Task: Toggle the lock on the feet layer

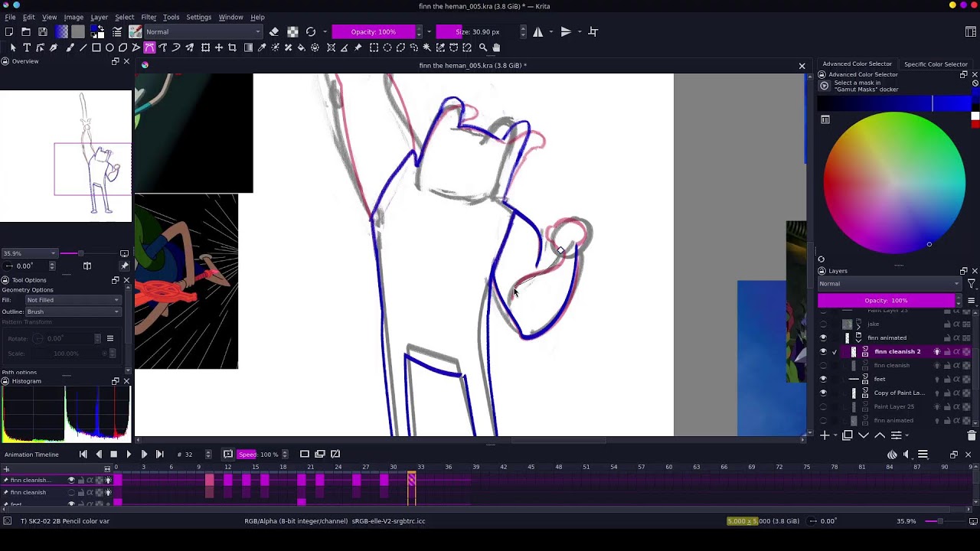Action: click(947, 380)
